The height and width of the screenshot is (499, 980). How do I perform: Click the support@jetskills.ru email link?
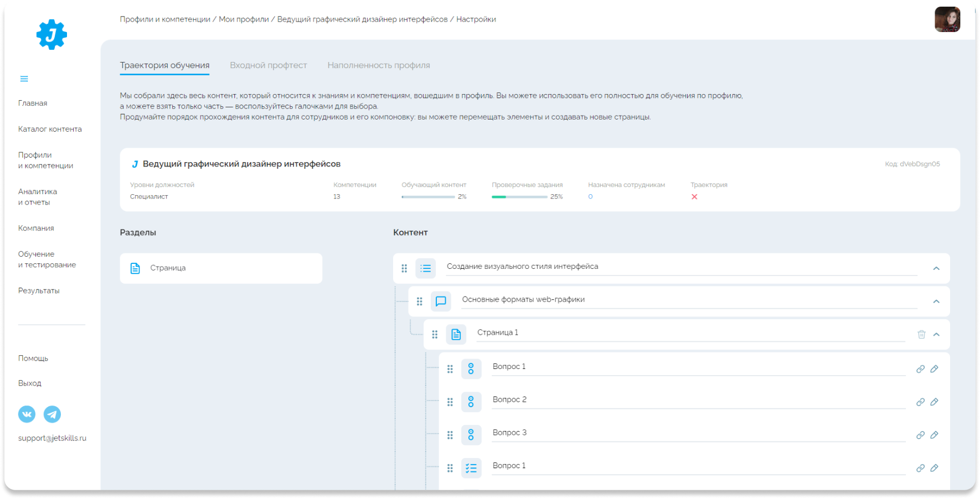52,438
